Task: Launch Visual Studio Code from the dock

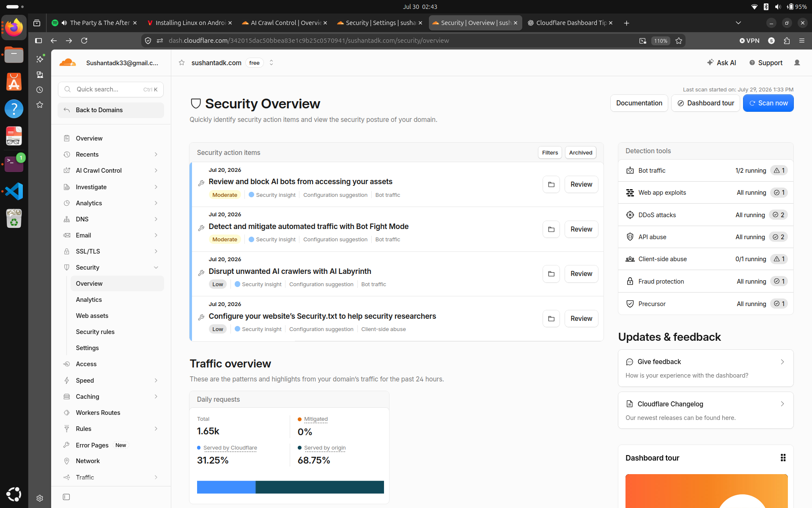Action: [14, 191]
